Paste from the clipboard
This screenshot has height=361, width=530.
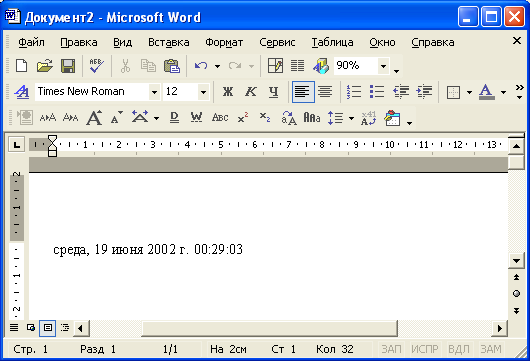click(172, 66)
